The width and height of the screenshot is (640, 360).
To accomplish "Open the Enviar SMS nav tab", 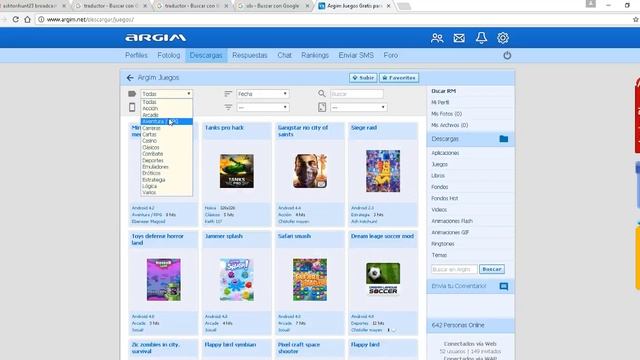I will 356,55.
